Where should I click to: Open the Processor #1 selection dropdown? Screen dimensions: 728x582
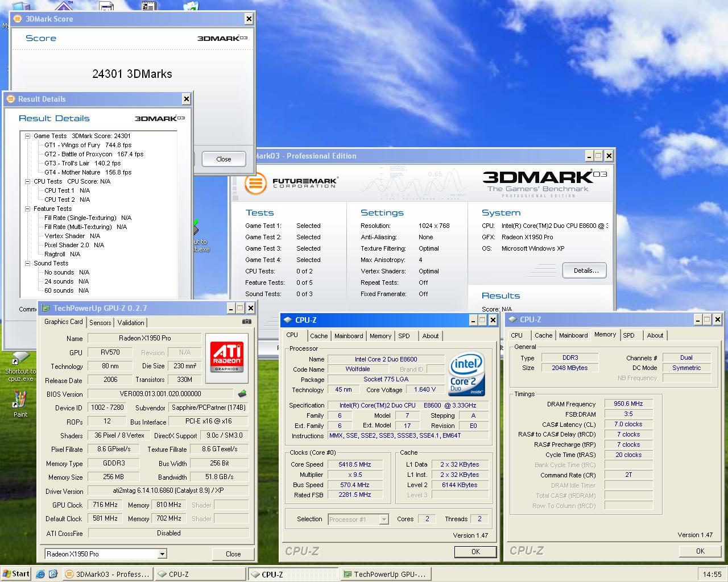click(384, 519)
